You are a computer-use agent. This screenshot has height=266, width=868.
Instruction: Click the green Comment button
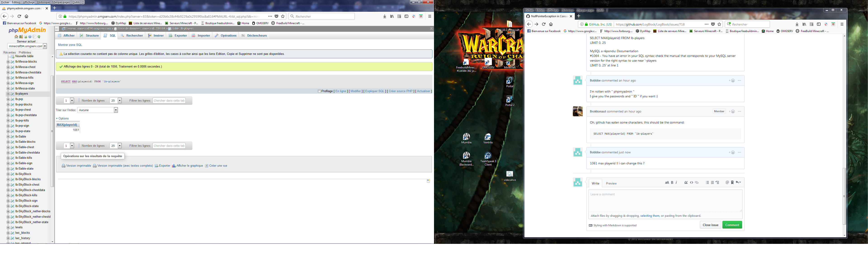pyautogui.click(x=732, y=225)
